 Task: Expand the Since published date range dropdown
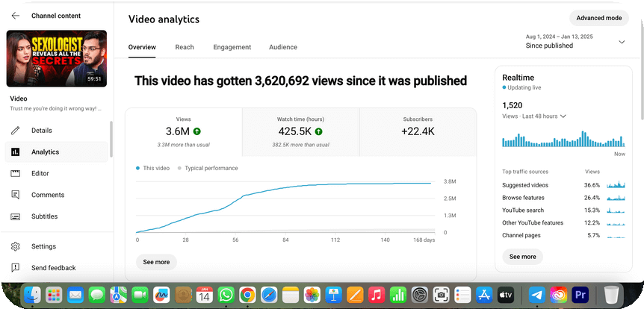pyautogui.click(x=622, y=42)
